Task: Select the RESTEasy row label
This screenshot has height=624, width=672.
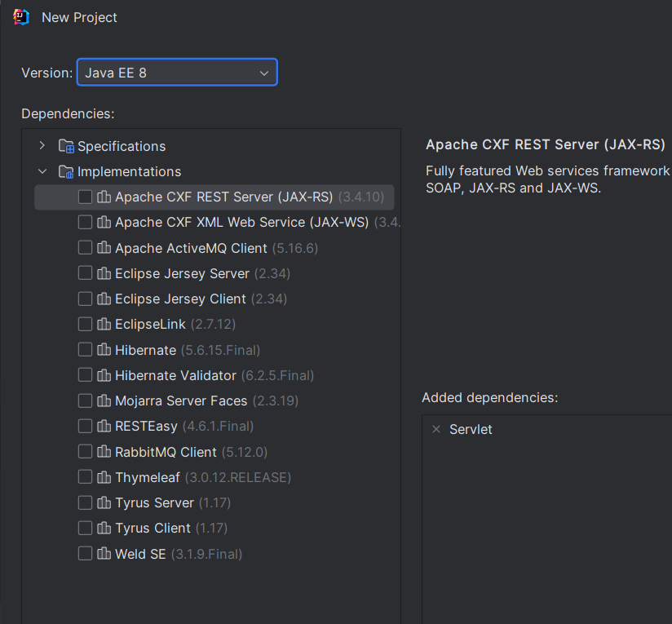Action: click(146, 426)
